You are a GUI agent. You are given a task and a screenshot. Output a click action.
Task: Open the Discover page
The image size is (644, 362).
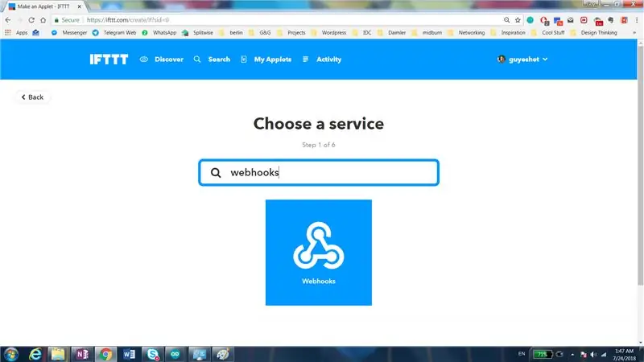(162, 60)
